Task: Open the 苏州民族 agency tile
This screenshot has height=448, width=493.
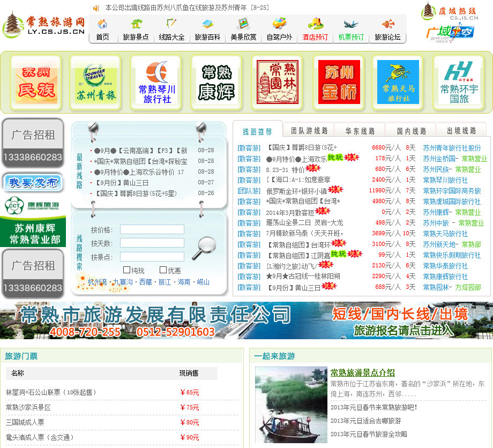Action: (36, 83)
